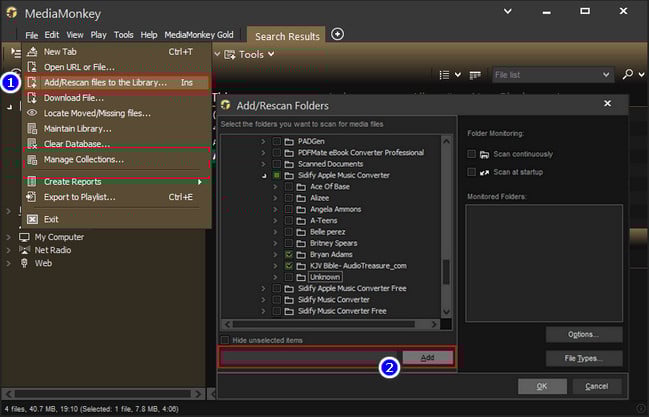Enable the Scan at startup checkbox
The height and width of the screenshot is (417, 649).
point(471,172)
